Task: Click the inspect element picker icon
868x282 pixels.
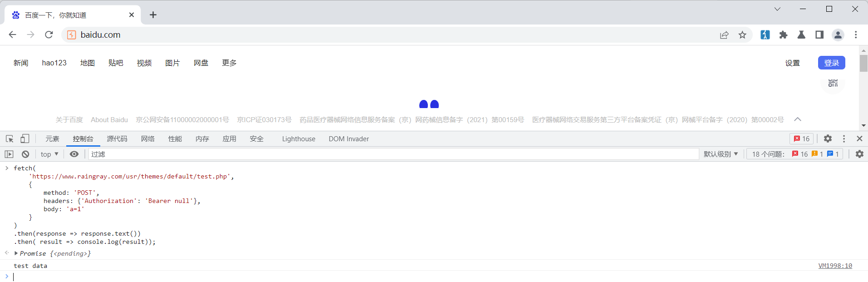Action: 10,139
